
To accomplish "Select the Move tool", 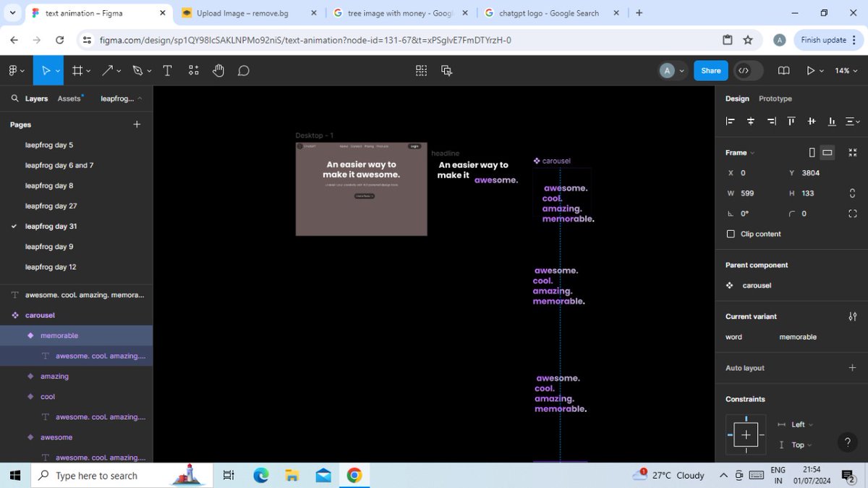I will 46,70.
